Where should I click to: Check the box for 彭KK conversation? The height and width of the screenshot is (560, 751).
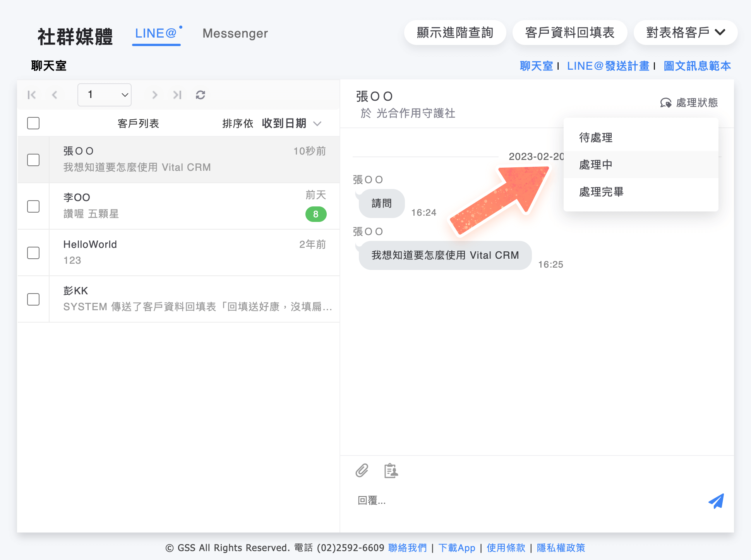(33, 299)
